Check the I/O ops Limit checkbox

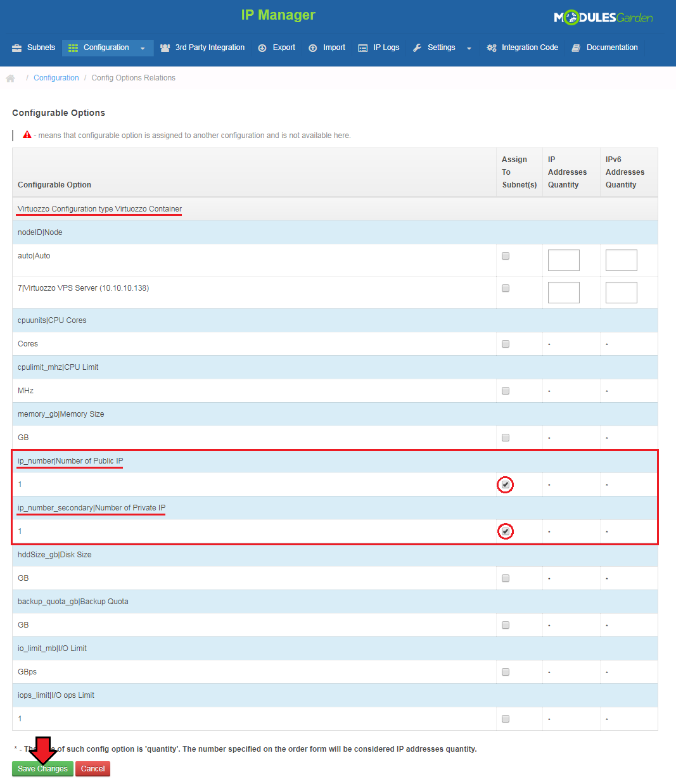pyautogui.click(x=506, y=719)
